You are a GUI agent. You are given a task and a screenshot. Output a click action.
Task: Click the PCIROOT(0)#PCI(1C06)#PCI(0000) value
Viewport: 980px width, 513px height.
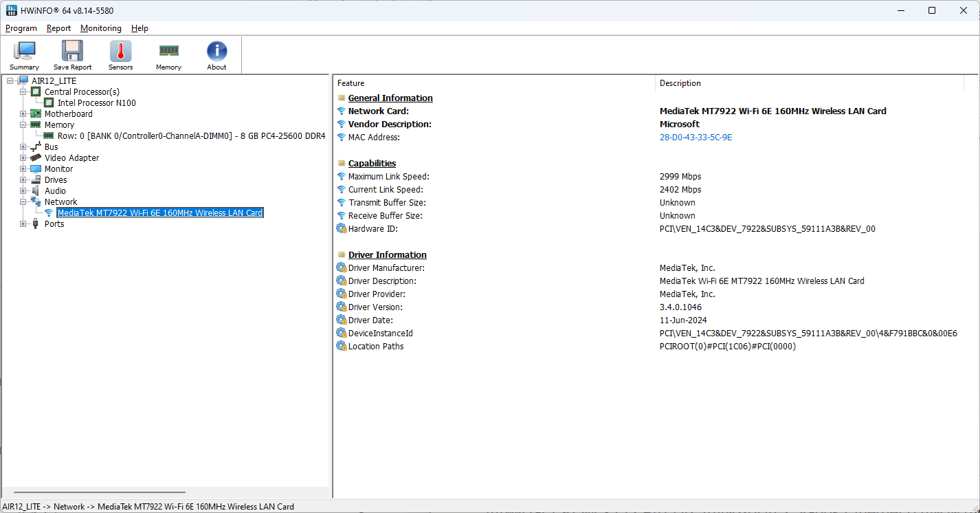727,347
